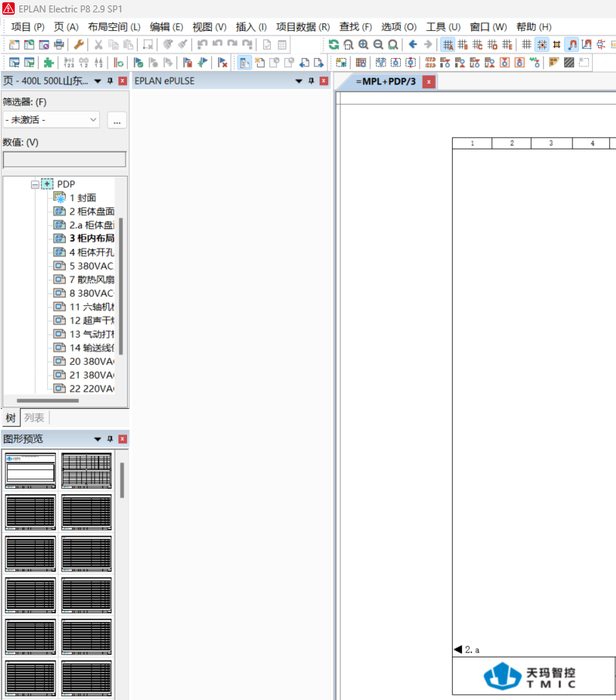Open the EPLAN ePULSE panel dropdown arrow

coord(299,81)
